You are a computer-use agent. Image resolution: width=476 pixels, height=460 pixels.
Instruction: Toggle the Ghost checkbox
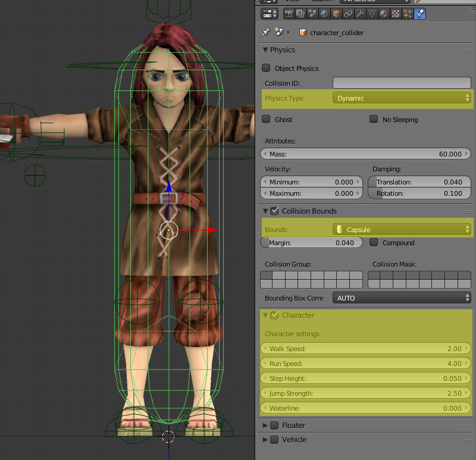[x=266, y=120]
